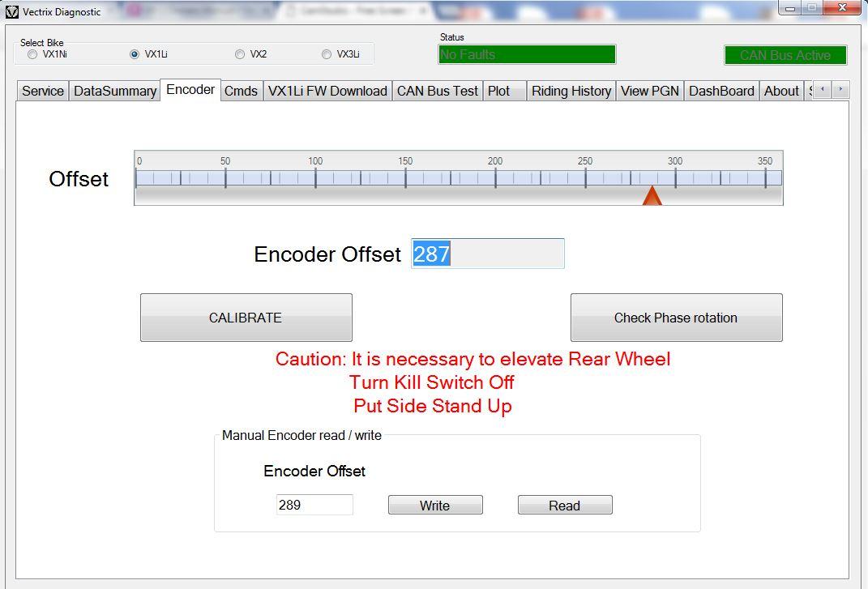Click the caution text about Rear Wheel
The height and width of the screenshot is (589, 868).
point(472,359)
